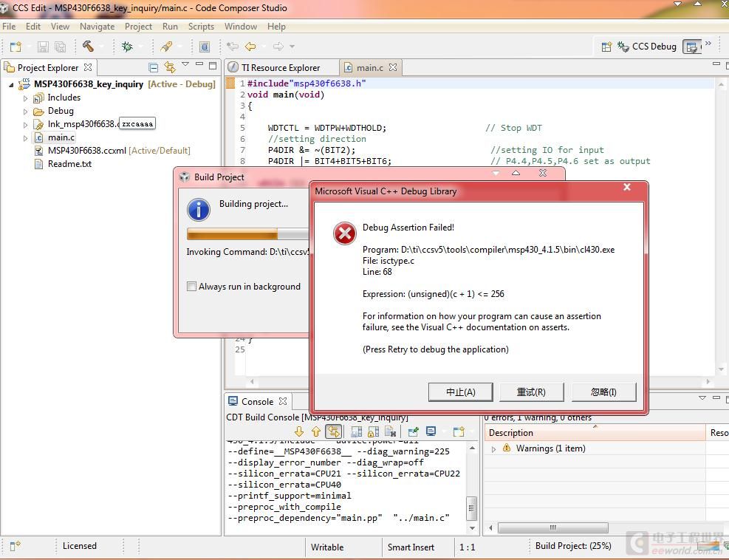Click the Debug bug icon
This screenshot has height=560, width=729.
click(126, 47)
